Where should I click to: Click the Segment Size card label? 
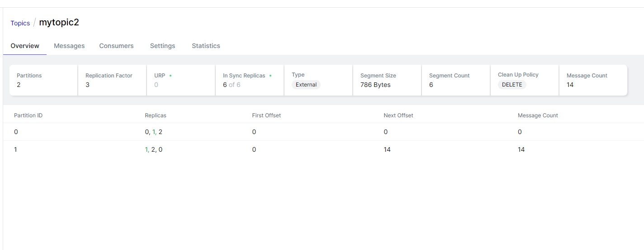click(x=378, y=76)
